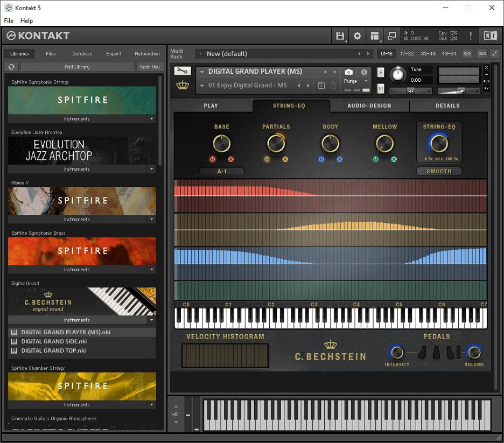The image size is (504, 443).
Task: Open Kontakt options via the gear icon
Action: tap(357, 36)
